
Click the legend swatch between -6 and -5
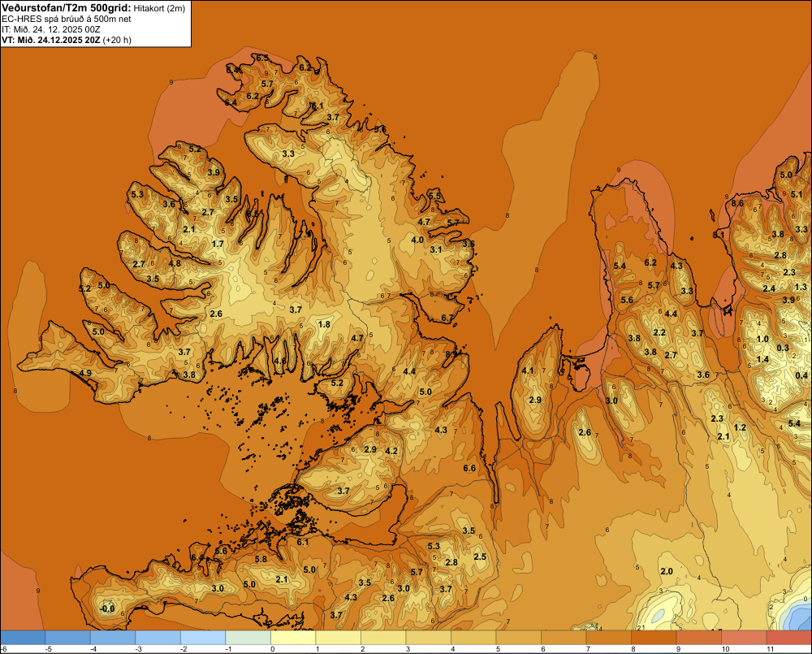(x=23, y=638)
